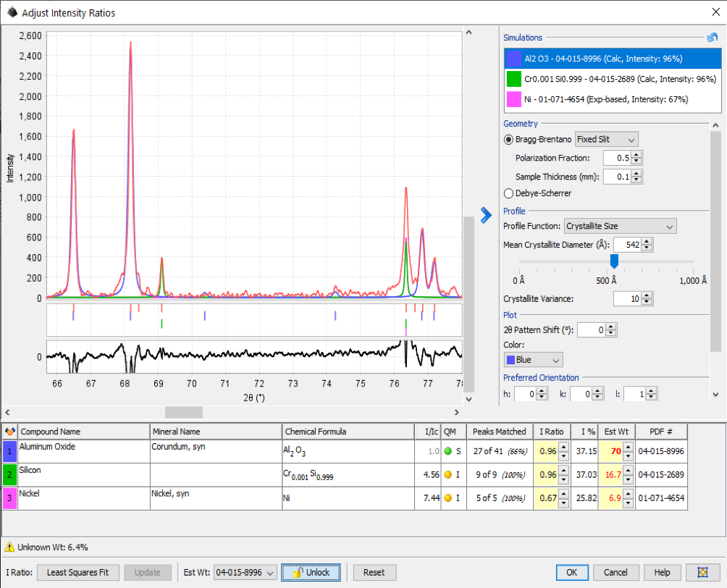Open the Profile Function Crystallite Size dropdown
Viewport: 727px width, 588px height.
click(620, 227)
